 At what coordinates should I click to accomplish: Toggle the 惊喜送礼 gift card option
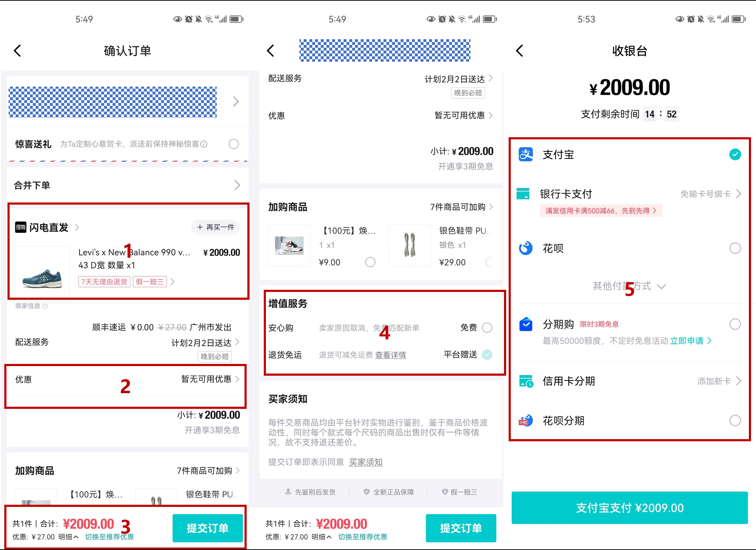[233, 144]
